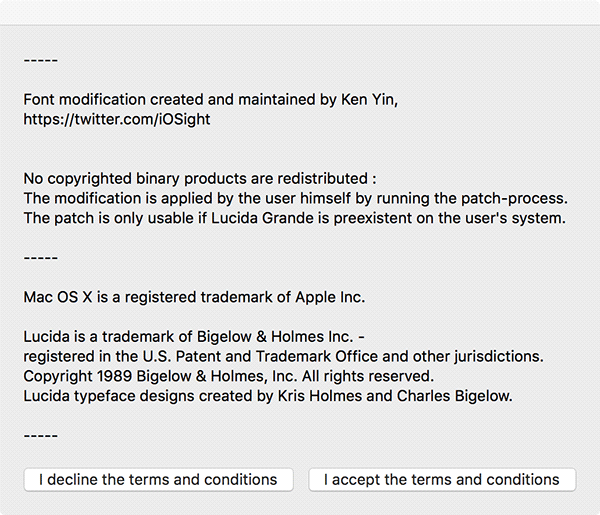Click the dashed separator above the buttons
The height and width of the screenshot is (515, 600).
tap(41, 435)
